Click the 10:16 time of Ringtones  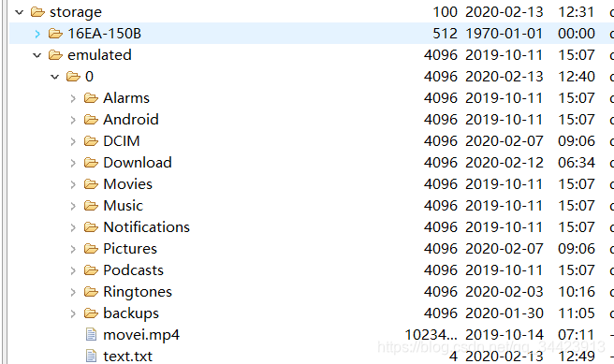(x=577, y=292)
